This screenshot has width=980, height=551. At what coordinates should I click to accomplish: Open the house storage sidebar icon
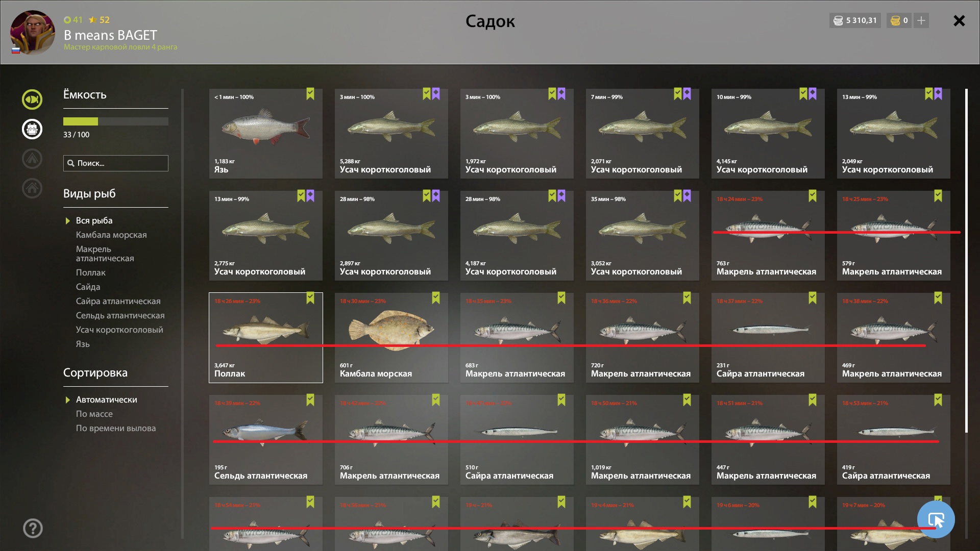[32, 188]
